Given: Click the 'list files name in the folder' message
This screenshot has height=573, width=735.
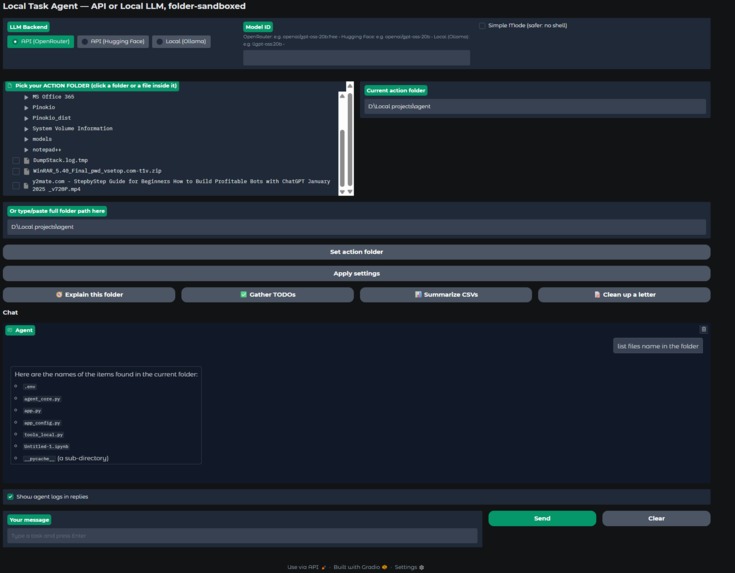Looking at the screenshot, I should [x=658, y=346].
